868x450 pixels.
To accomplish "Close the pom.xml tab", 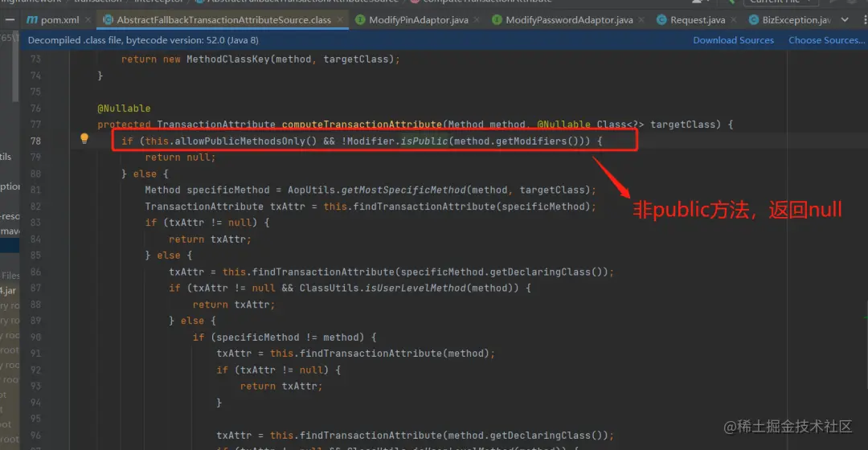I will click(x=88, y=20).
